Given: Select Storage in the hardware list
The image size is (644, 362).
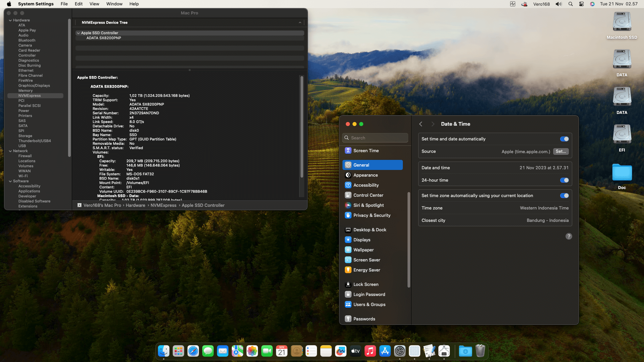Looking at the screenshot, I should [x=25, y=136].
